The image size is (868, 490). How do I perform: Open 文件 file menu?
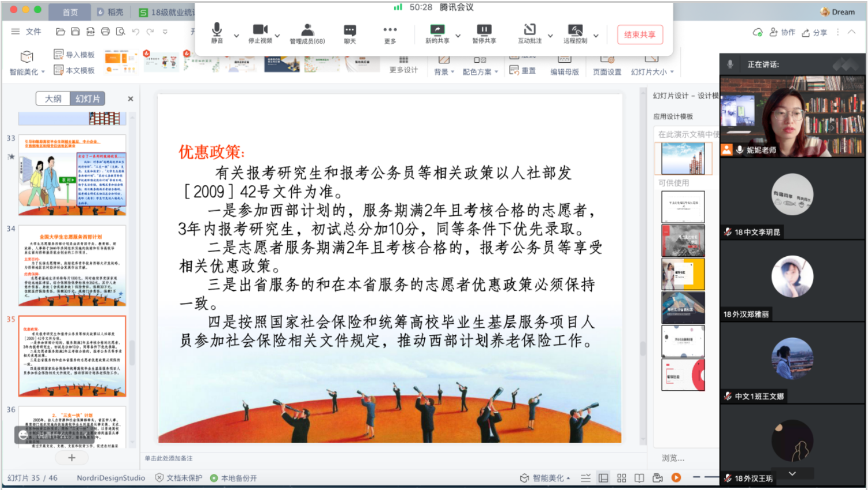click(x=26, y=32)
